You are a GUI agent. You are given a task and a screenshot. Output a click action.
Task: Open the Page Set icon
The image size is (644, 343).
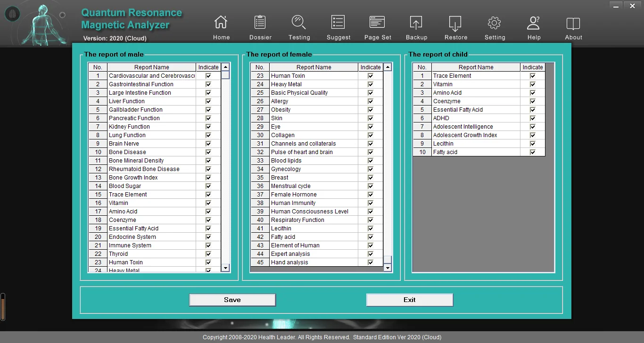click(378, 27)
